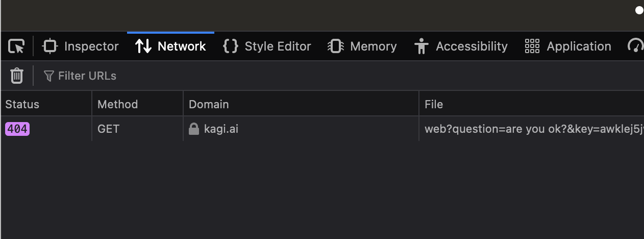Select the kagi.ai domain cell
Screen dimensions: 644x239
(301, 129)
